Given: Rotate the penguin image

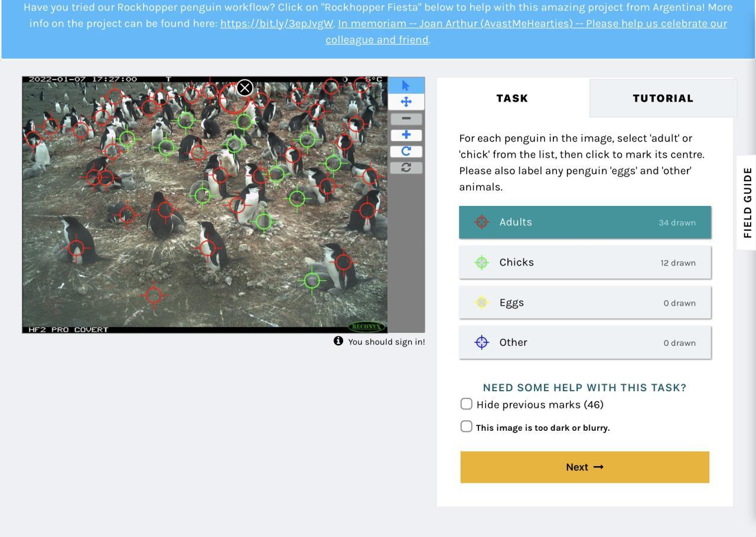Looking at the screenshot, I should click(x=406, y=151).
